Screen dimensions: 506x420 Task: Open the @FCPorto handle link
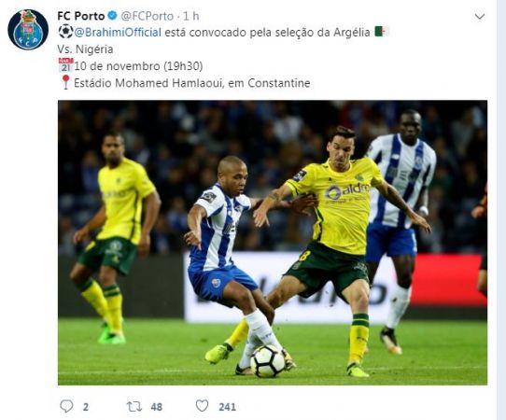(x=148, y=16)
